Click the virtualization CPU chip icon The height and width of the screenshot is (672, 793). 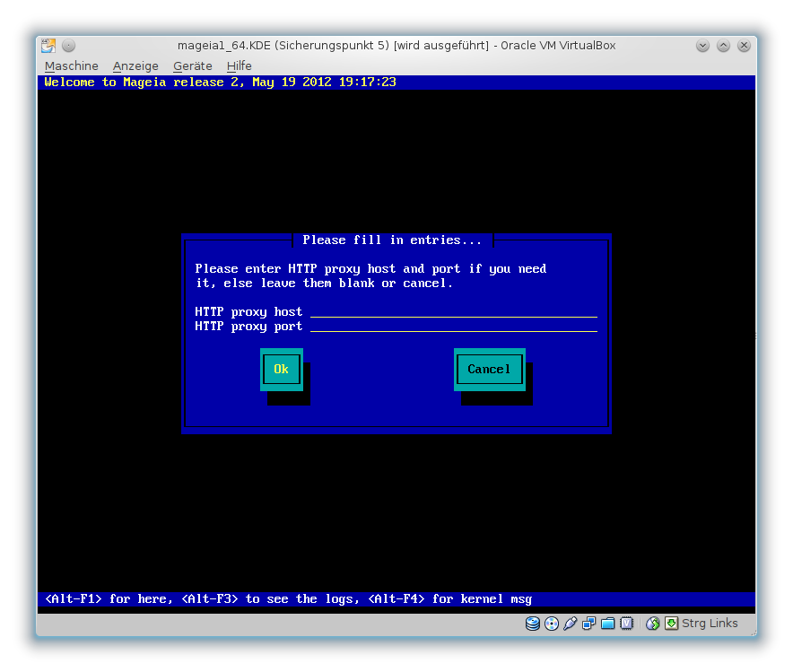[627, 624]
